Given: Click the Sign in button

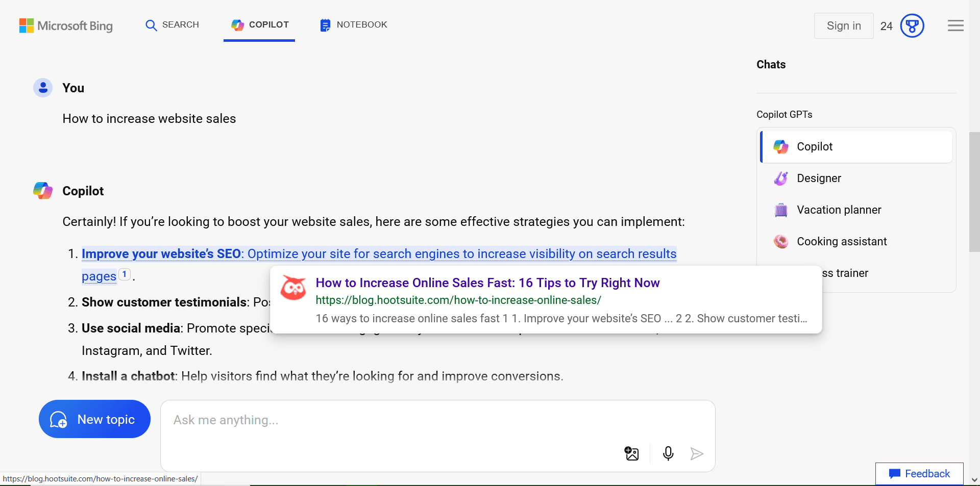Looking at the screenshot, I should [x=843, y=25].
